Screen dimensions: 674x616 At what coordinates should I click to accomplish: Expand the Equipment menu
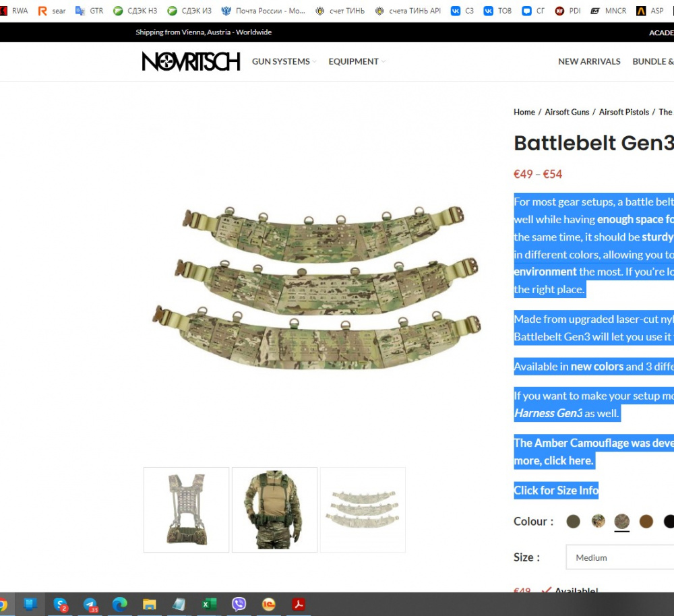tap(357, 61)
